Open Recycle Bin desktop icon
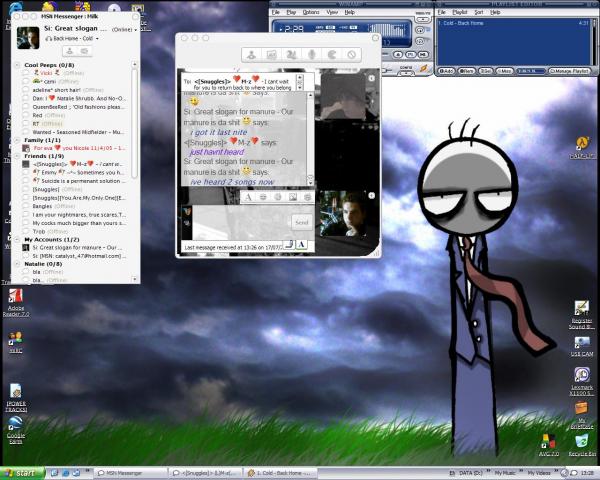600x480 pixels. pyautogui.click(x=582, y=445)
